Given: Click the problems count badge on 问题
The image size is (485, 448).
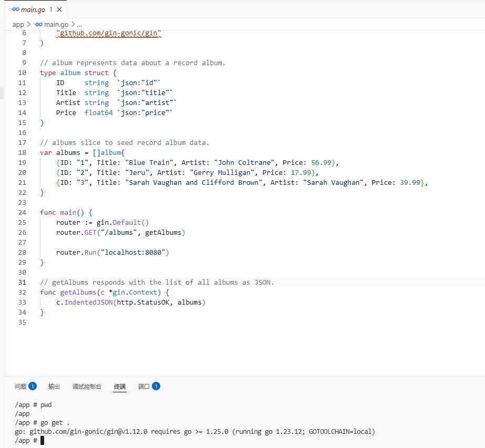Looking at the screenshot, I should point(33,386).
